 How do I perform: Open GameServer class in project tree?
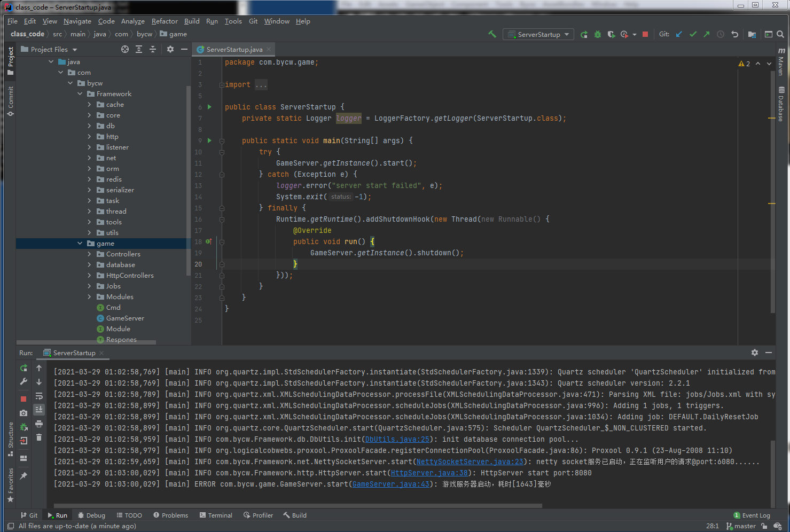coord(125,318)
